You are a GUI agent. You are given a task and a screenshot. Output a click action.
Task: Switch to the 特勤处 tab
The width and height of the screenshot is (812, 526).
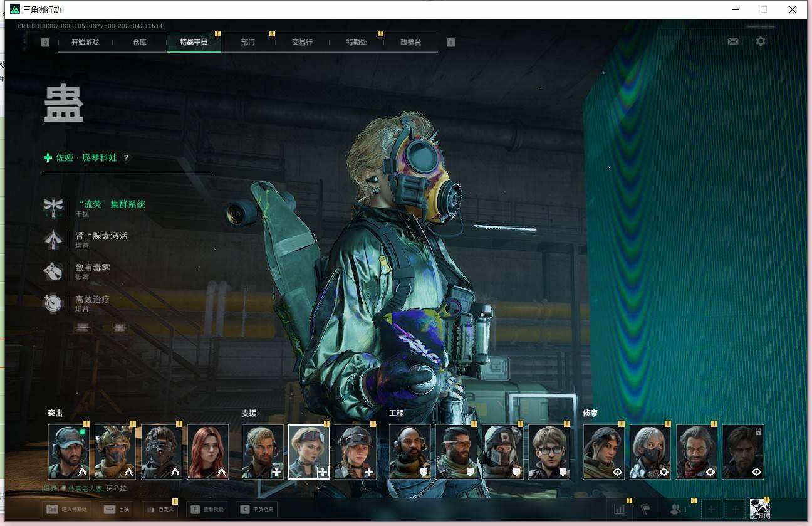click(357, 42)
